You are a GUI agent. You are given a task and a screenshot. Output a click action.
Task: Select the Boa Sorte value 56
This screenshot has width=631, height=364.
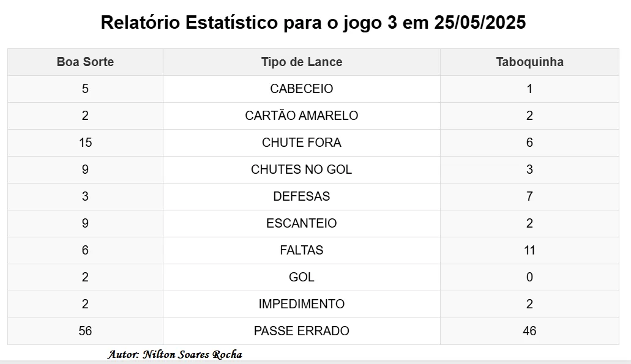85,331
